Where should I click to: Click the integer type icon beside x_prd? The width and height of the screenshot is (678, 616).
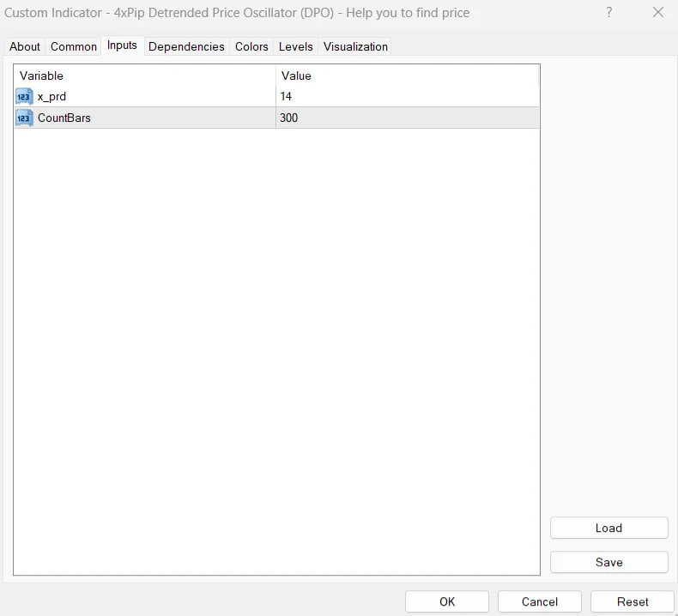24,96
